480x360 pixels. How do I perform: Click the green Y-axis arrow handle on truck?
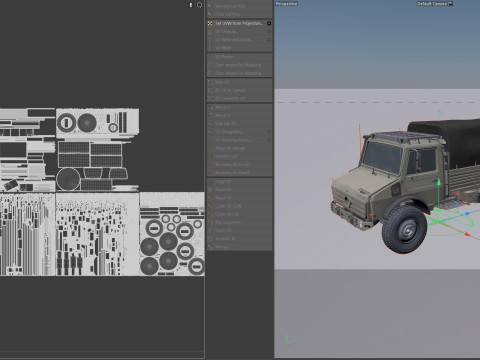439,182
